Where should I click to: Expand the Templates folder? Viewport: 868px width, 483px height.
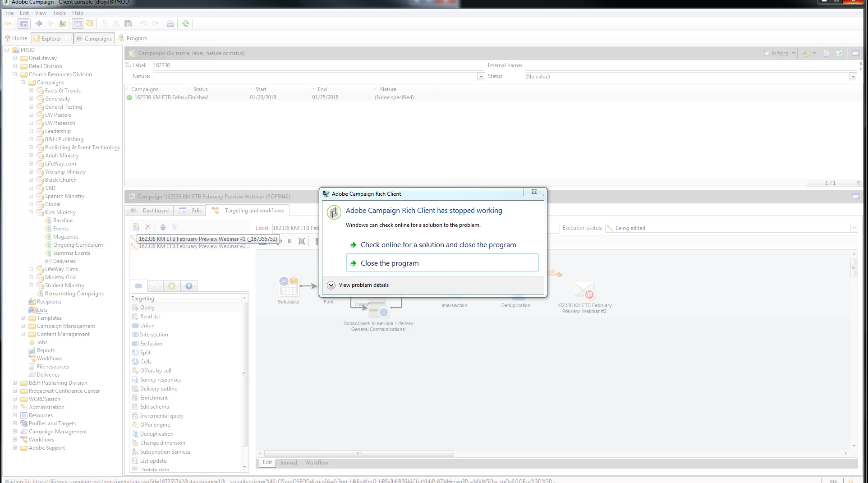pyautogui.click(x=23, y=318)
